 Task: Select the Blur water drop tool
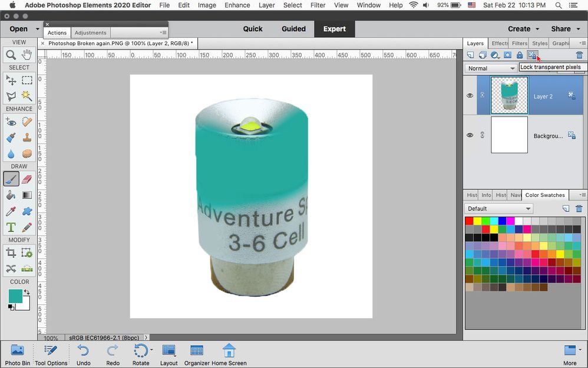11,153
